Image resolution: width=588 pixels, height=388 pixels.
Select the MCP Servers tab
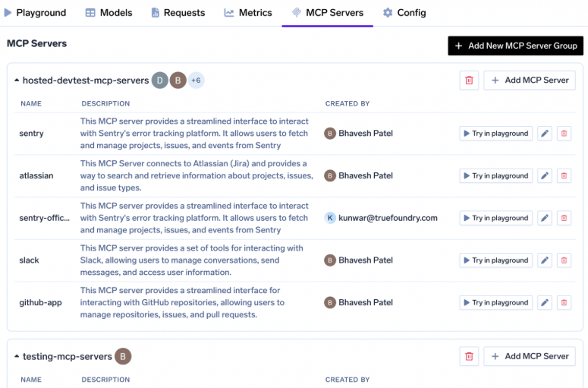(327, 13)
